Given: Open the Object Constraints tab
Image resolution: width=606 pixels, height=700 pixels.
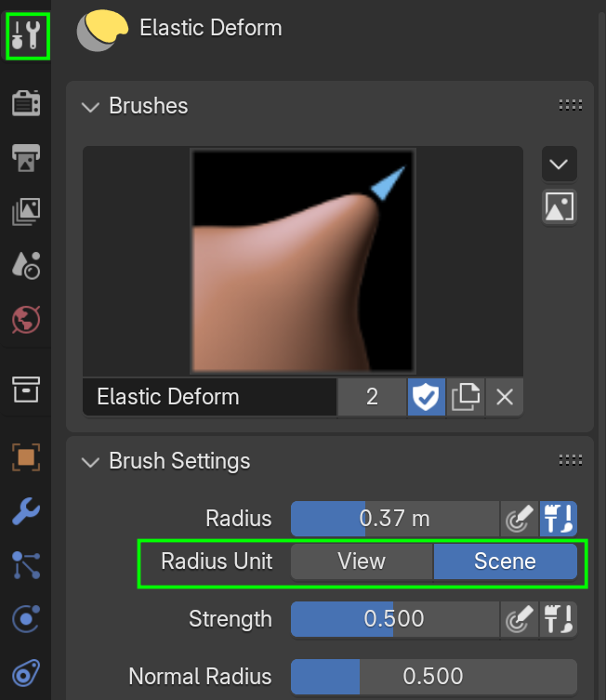Looking at the screenshot, I should coord(26,673).
